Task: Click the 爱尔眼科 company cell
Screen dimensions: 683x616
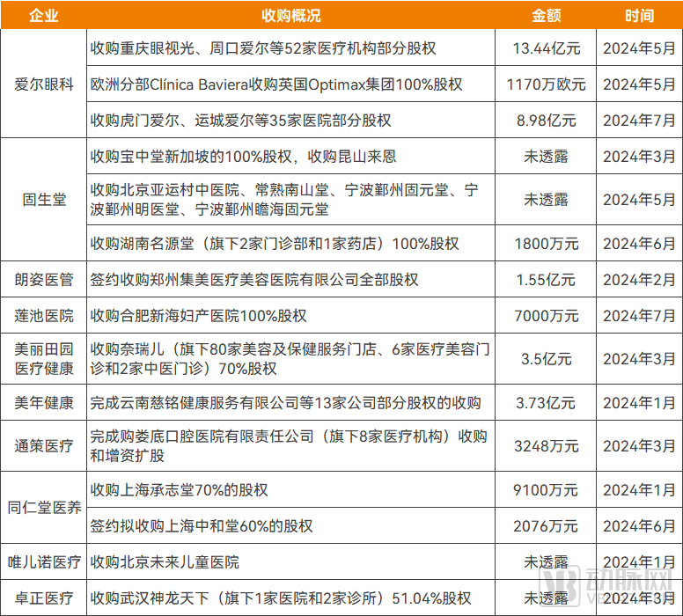Action: click(x=43, y=84)
